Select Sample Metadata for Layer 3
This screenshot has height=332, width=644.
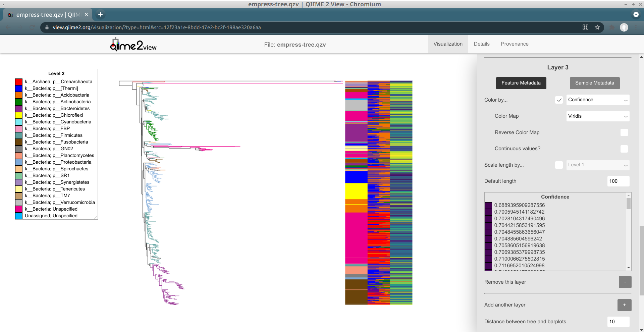tap(594, 83)
